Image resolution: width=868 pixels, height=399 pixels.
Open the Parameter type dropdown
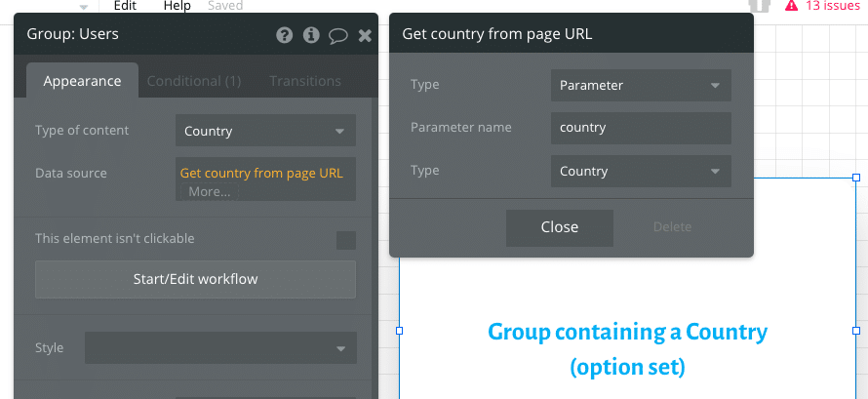pyautogui.click(x=640, y=86)
